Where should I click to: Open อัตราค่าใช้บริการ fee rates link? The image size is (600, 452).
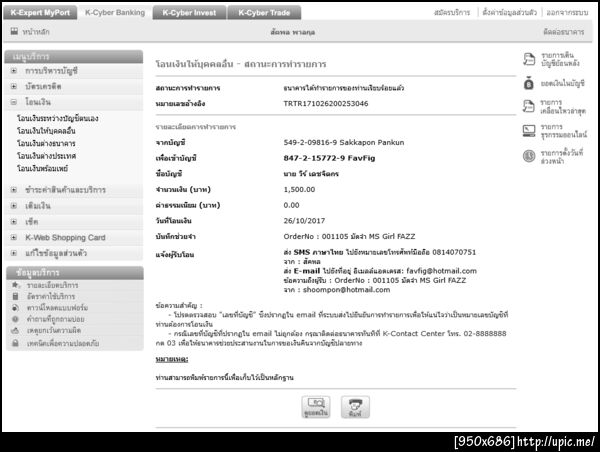click(x=51, y=297)
